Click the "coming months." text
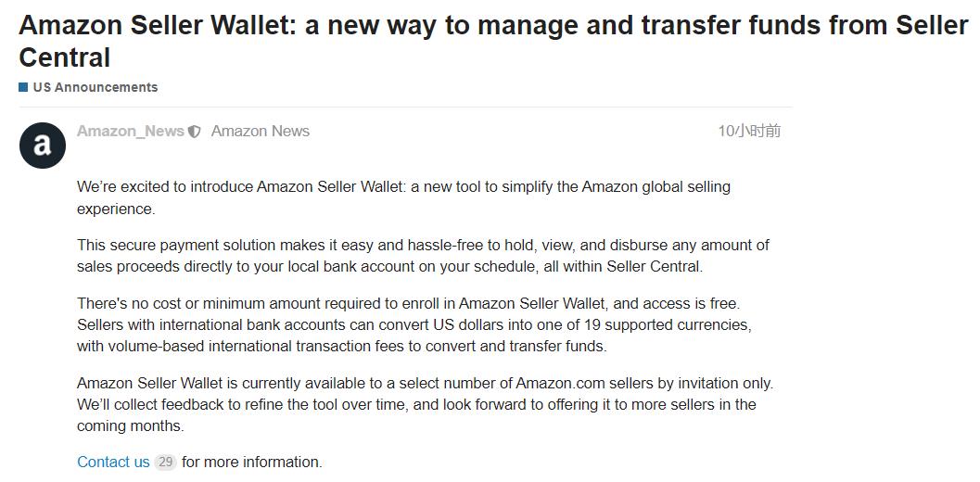 click(x=131, y=426)
